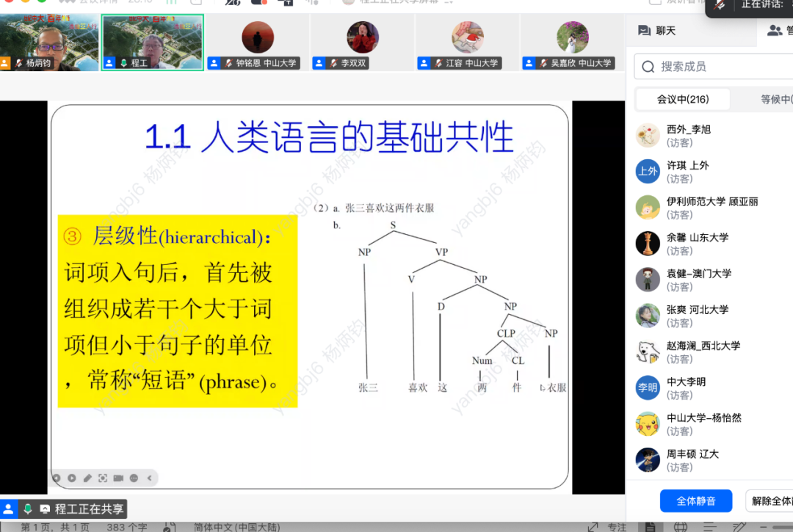Image resolution: width=793 pixels, height=532 pixels.
Task: Select 李双双's video thumbnail
Action: coord(362,42)
